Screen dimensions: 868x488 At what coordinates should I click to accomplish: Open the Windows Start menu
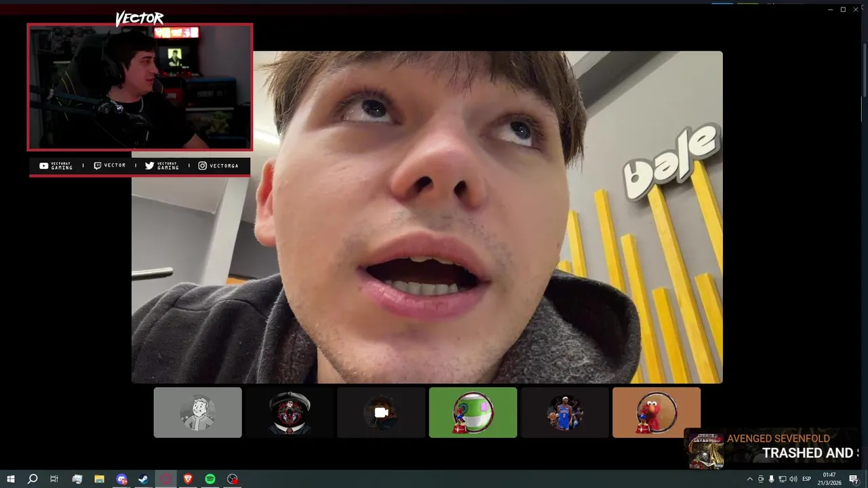point(10,479)
